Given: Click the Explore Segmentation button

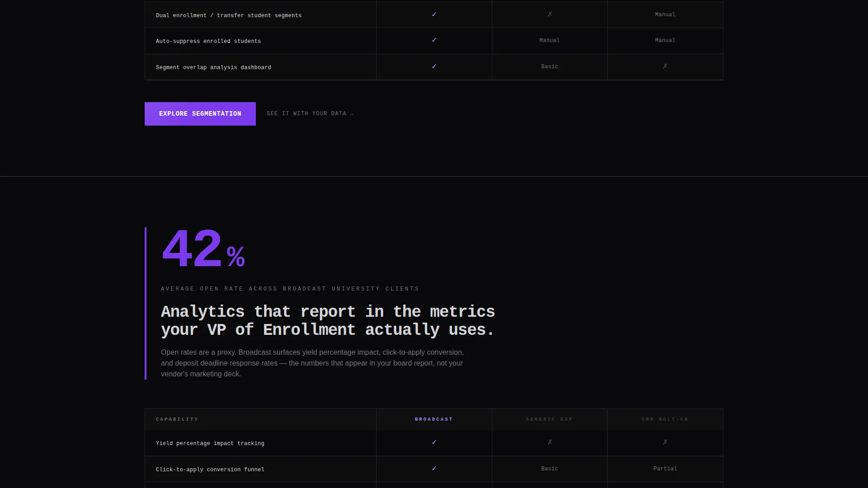Looking at the screenshot, I should tap(200, 114).
